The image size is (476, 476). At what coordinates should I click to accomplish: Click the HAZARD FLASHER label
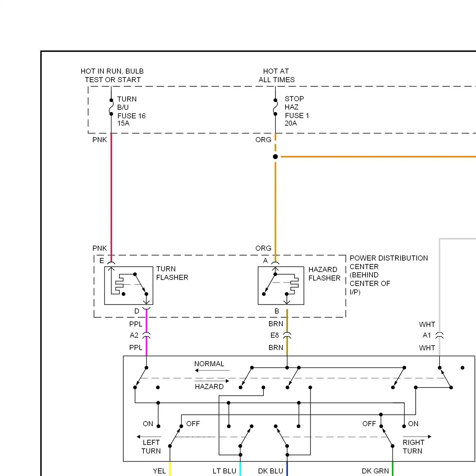pyautogui.click(x=324, y=274)
